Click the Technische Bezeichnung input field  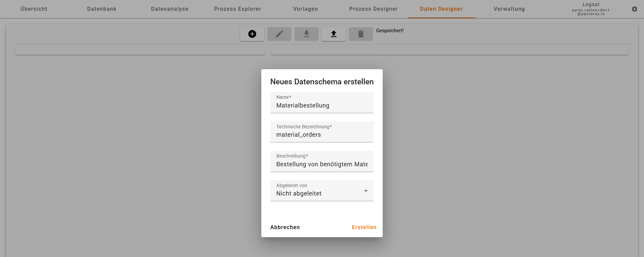(322, 135)
